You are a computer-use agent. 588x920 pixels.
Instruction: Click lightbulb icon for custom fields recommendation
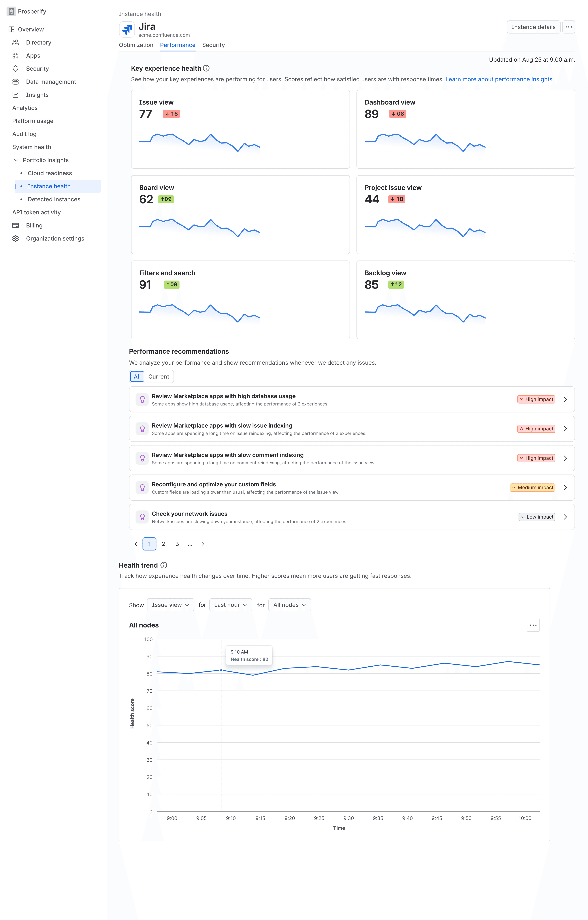pyautogui.click(x=142, y=488)
